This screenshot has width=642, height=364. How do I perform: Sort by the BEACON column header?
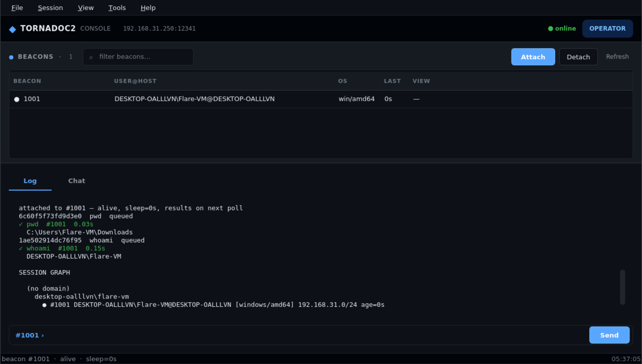(x=27, y=81)
